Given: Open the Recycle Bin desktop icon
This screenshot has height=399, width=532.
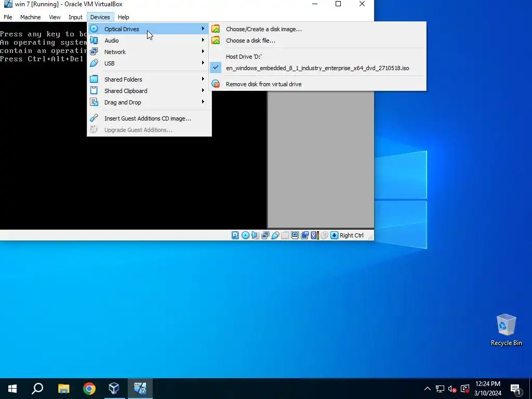Looking at the screenshot, I should 506,330.
